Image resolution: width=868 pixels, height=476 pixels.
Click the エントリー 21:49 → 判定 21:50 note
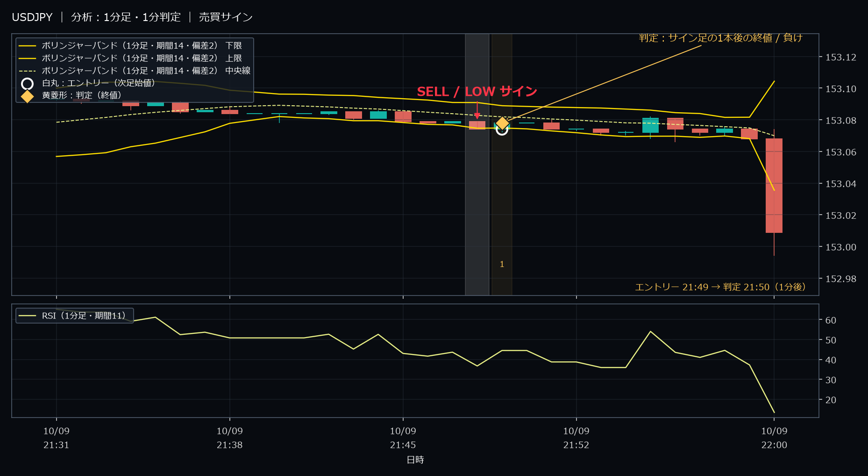click(720, 287)
